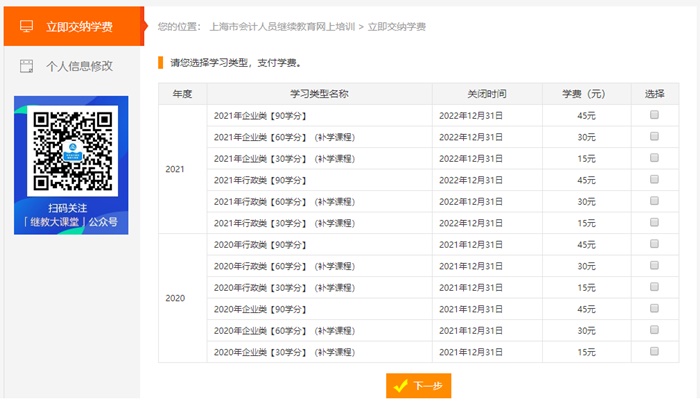This screenshot has height=412, width=700.
Task: Click the closing date for 2020年行政类【90学分】
Action: (471, 245)
